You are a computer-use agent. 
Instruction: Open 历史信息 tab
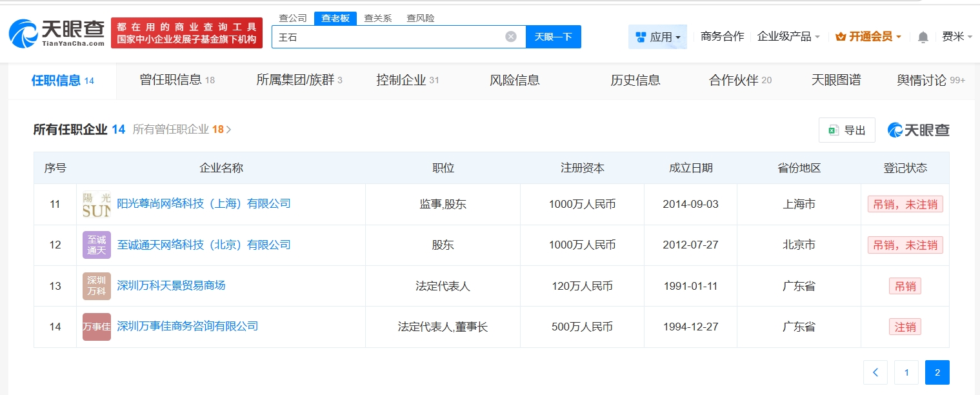pyautogui.click(x=635, y=81)
